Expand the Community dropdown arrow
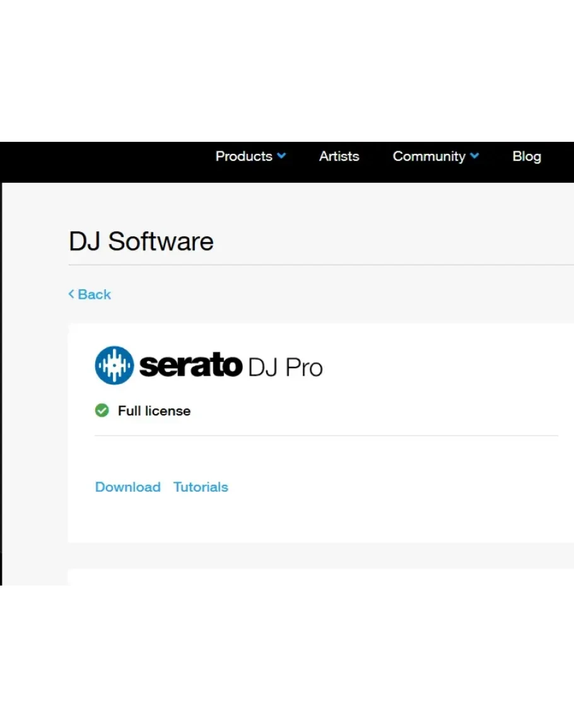 point(474,156)
